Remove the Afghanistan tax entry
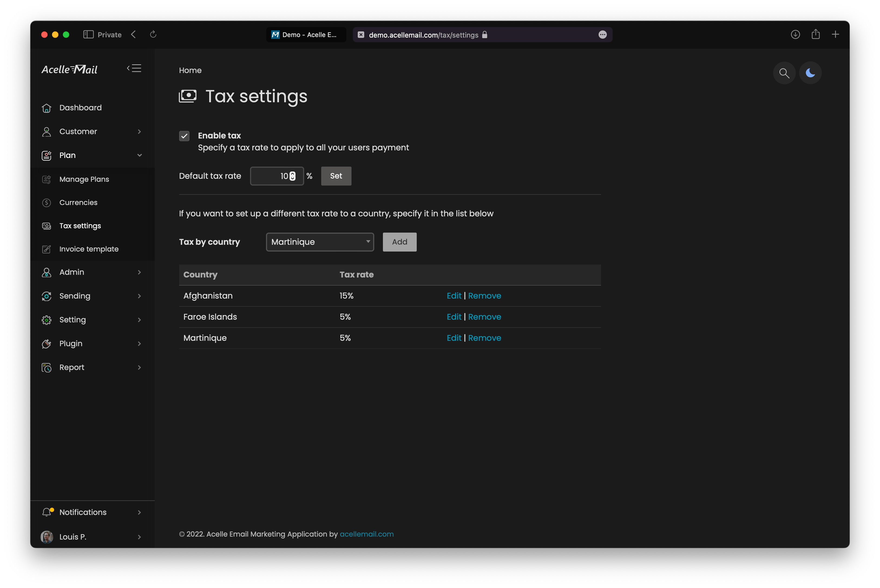This screenshot has width=880, height=588. (x=484, y=296)
